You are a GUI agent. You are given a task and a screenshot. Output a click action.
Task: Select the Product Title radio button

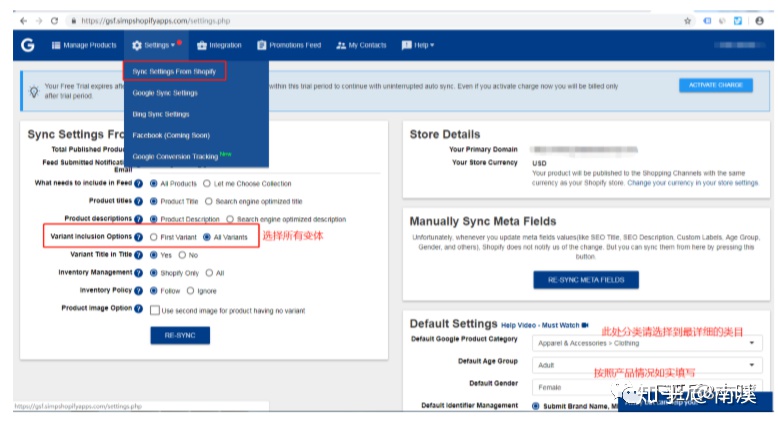tap(153, 201)
